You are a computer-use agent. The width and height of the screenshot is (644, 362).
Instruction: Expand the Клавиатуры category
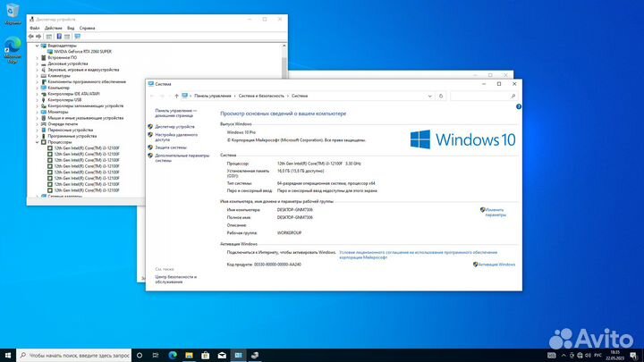37,76
